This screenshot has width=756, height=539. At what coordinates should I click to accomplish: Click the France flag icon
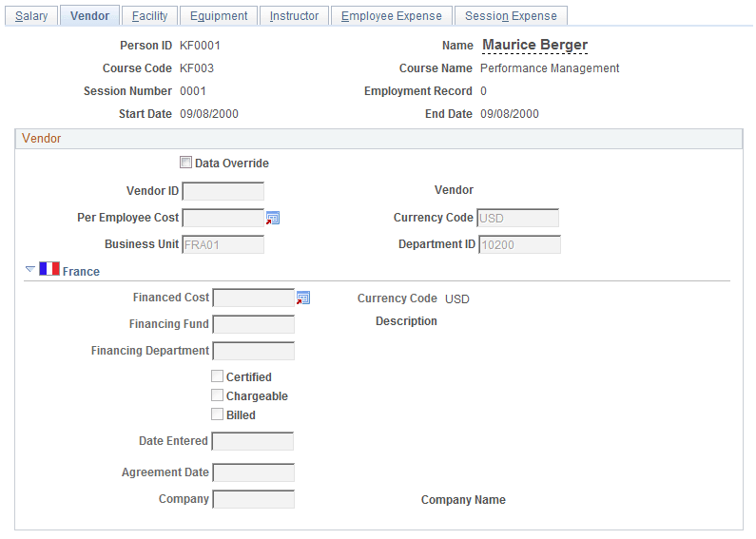coord(49,270)
